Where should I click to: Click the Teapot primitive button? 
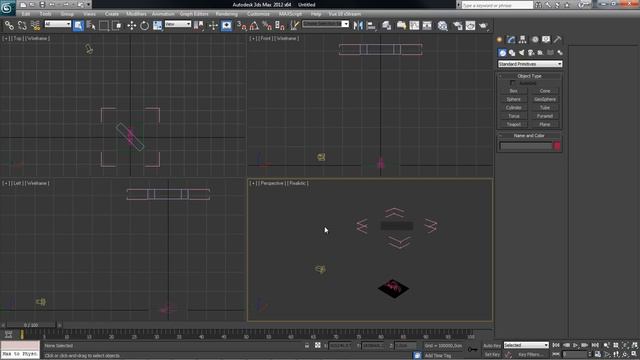click(514, 124)
